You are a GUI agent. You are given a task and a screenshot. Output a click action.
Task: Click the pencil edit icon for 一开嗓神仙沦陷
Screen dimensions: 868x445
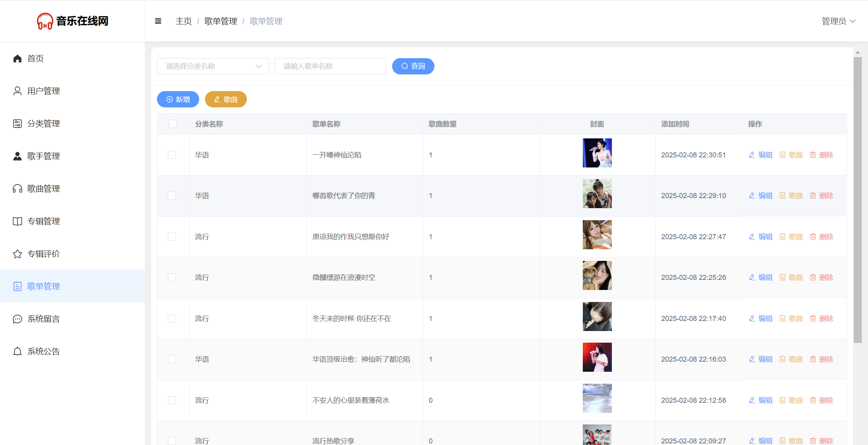(x=752, y=155)
